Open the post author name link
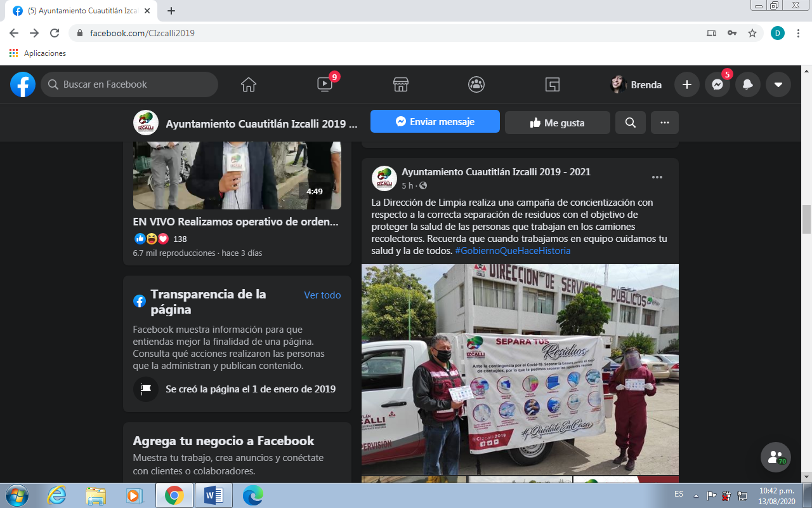 click(496, 172)
